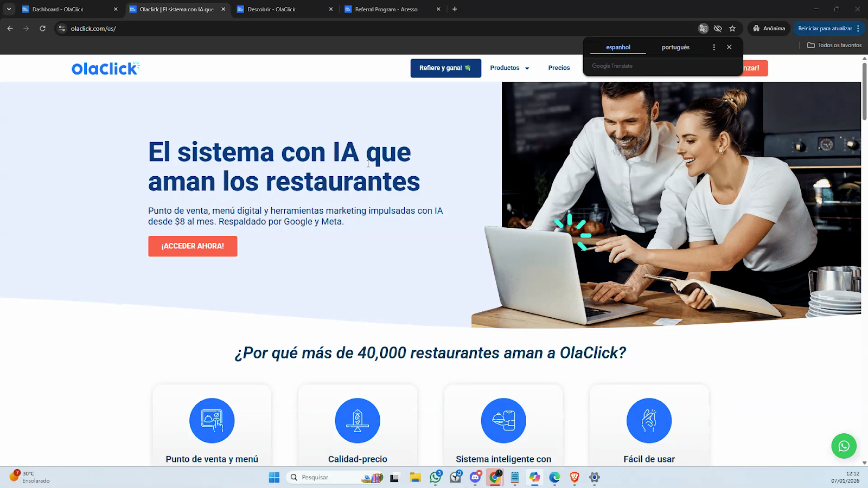Screen dimensions: 868x488
Task: Switch translation to português tab
Action: click(x=675, y=47)
